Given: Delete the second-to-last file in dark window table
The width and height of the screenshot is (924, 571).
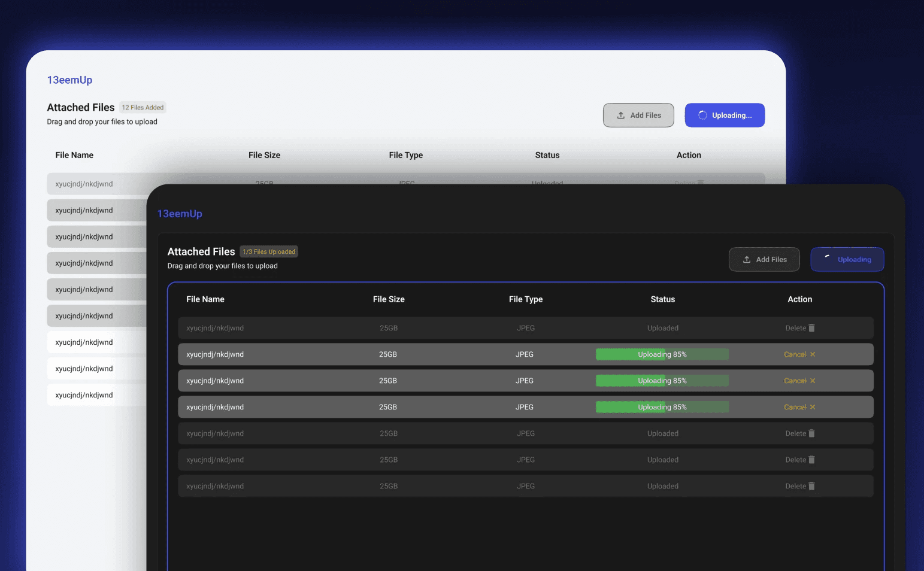Looking at the screenshot, I should click(800, 460).
